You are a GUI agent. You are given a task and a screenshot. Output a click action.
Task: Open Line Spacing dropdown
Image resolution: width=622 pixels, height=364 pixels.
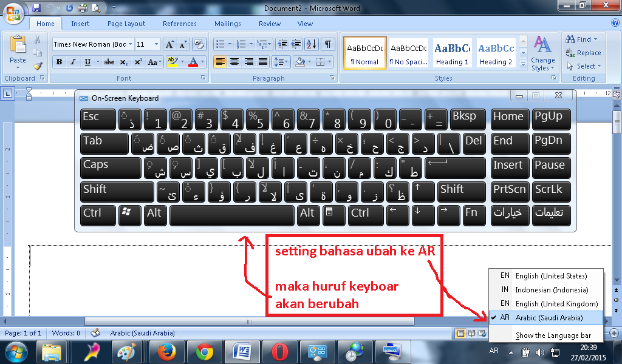pos(281,62)
